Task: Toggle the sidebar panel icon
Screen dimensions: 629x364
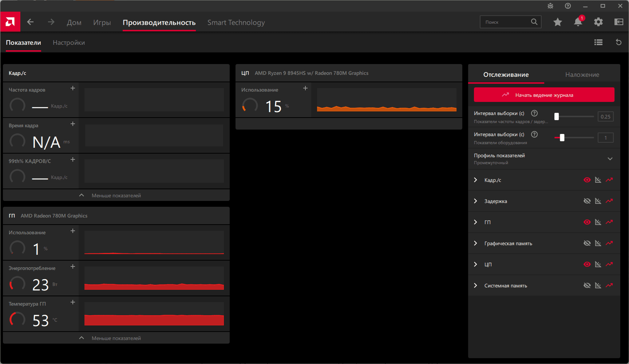Action: click(619, 22)
